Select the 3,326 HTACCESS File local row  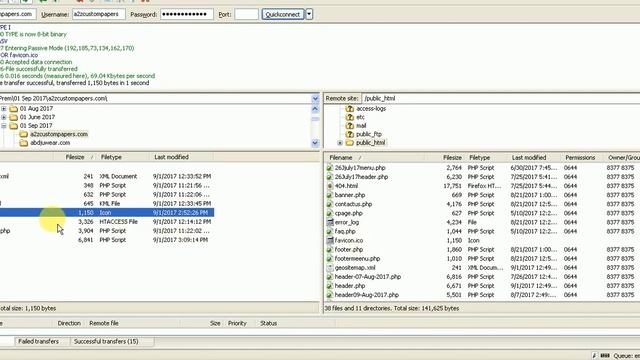click(x=107, y=222)
